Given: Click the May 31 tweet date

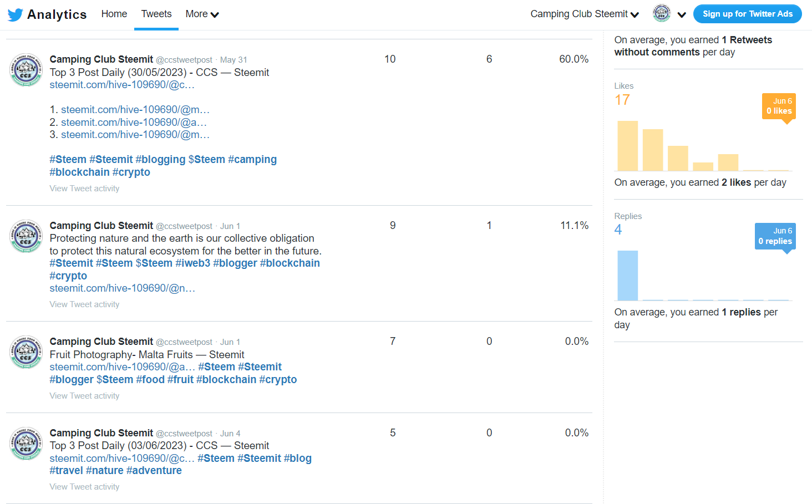Looking at the screenshot, I should [234, 60].
